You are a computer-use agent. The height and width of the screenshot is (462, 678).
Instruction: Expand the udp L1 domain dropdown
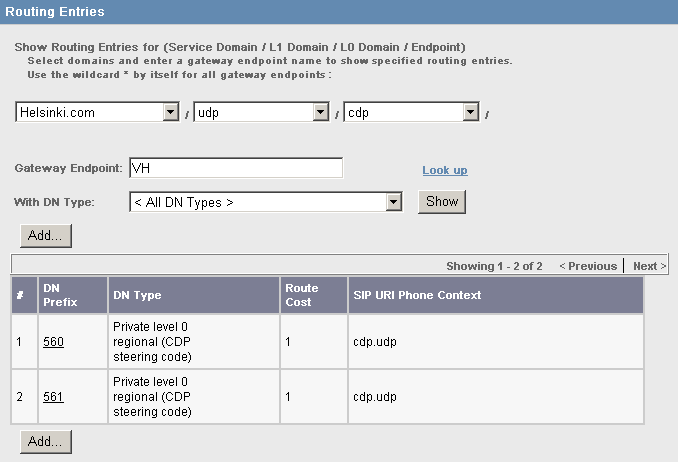click(x=261, y=112)
